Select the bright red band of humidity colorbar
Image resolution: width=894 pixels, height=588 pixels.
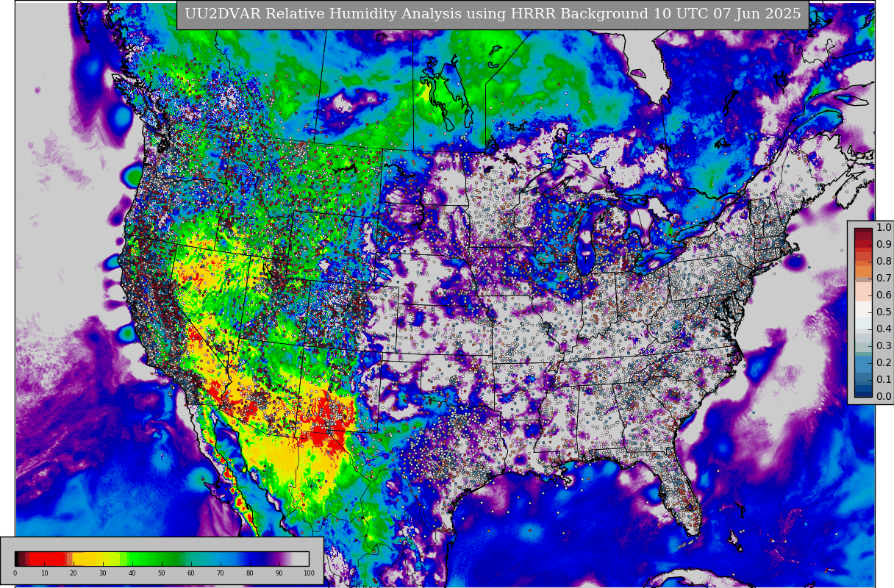point(48,559)
